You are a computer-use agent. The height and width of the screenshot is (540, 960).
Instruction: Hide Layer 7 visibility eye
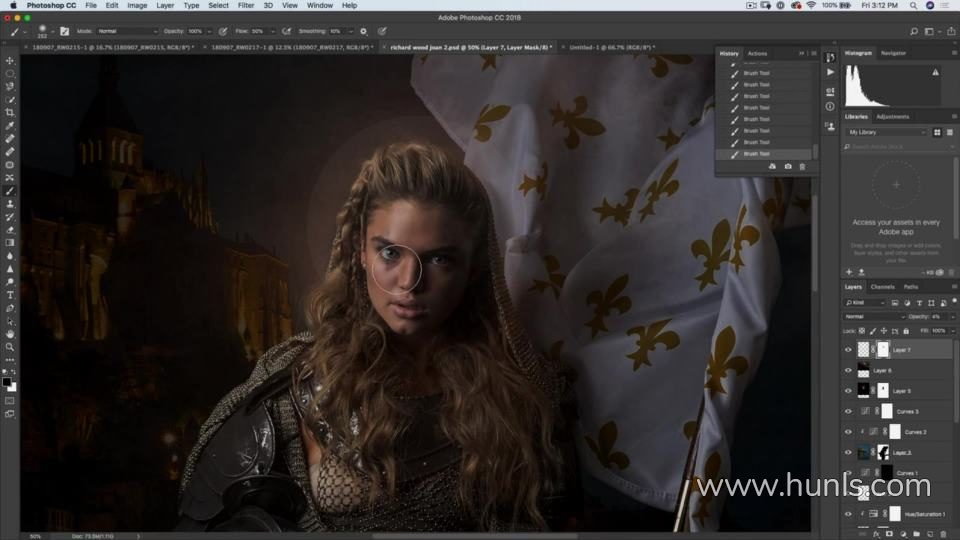click(x=849, y=350)
